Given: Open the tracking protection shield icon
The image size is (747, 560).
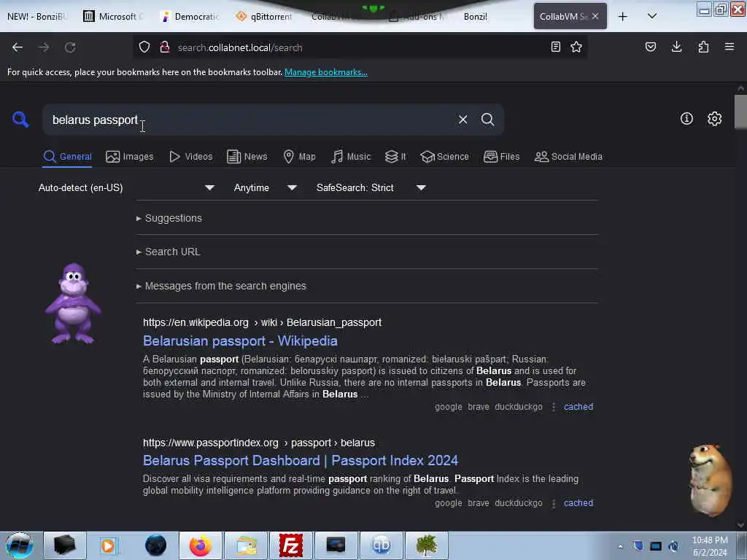Looking at the screenshot, I should [144, 47].
